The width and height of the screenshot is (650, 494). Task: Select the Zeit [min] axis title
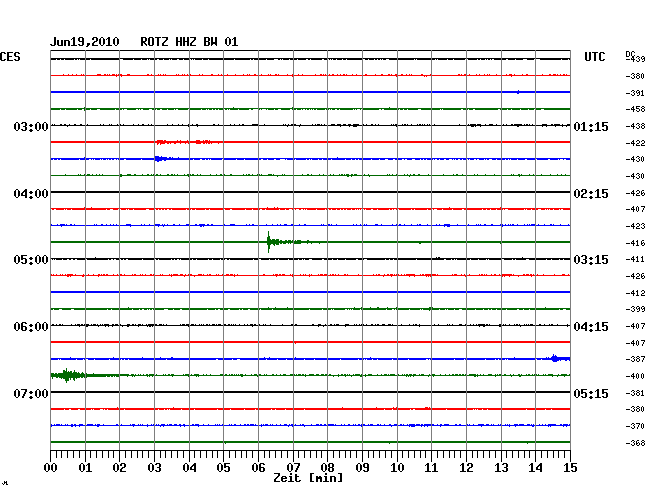pyautogui.click(x=308, y=478)
